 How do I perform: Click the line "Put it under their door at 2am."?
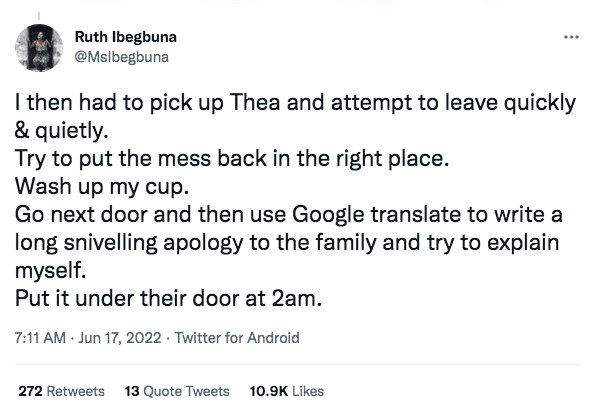[168, 298]
